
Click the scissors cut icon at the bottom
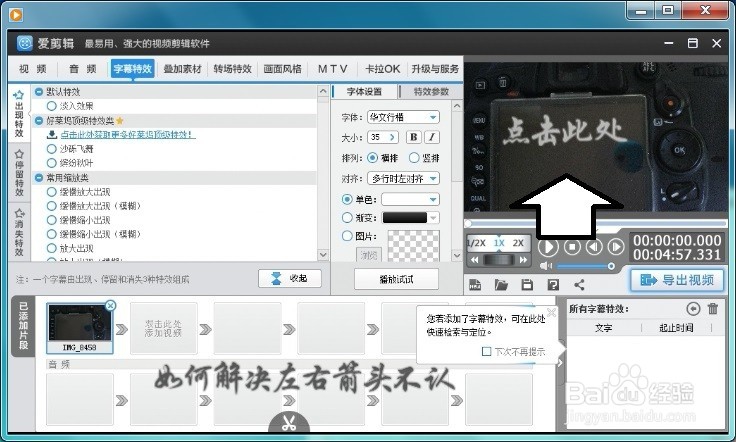(289, 423)
